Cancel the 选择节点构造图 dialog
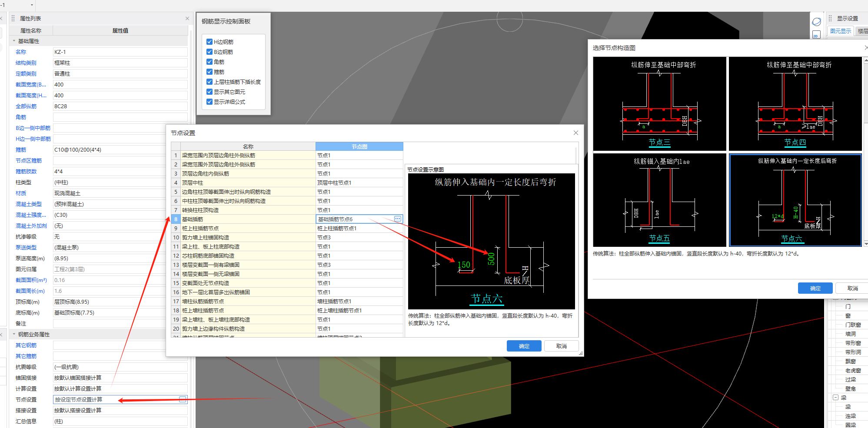The image size is (868, 428). coord(853,288)
